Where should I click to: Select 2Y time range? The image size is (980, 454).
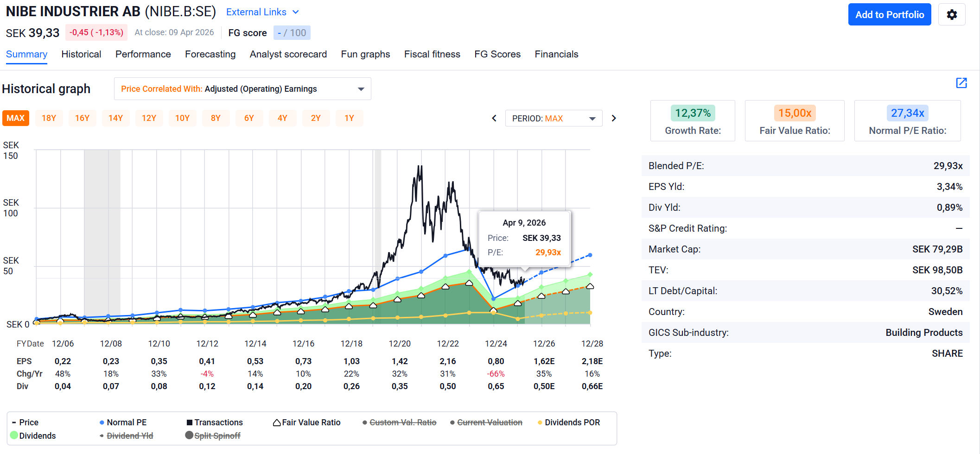pos(316,118)
